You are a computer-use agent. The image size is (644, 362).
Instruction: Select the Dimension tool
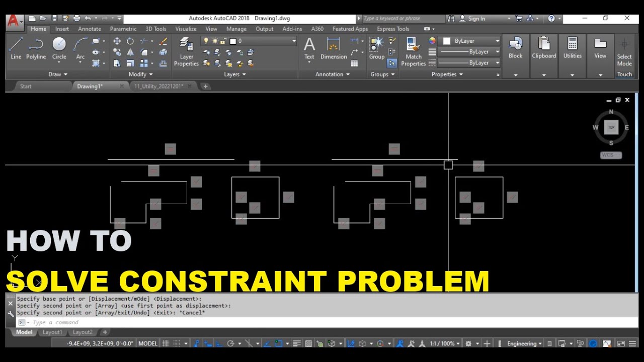[334, 49]
